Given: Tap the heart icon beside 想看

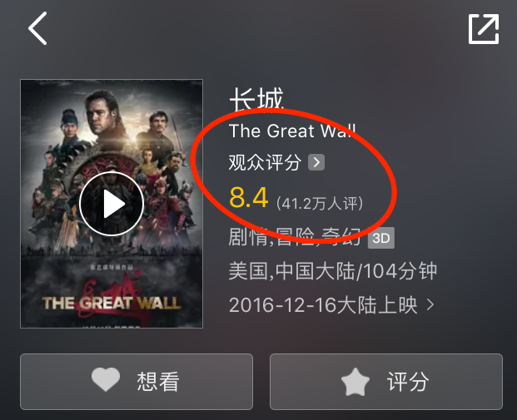Looking at the screenshot, I should click(106, 380).
